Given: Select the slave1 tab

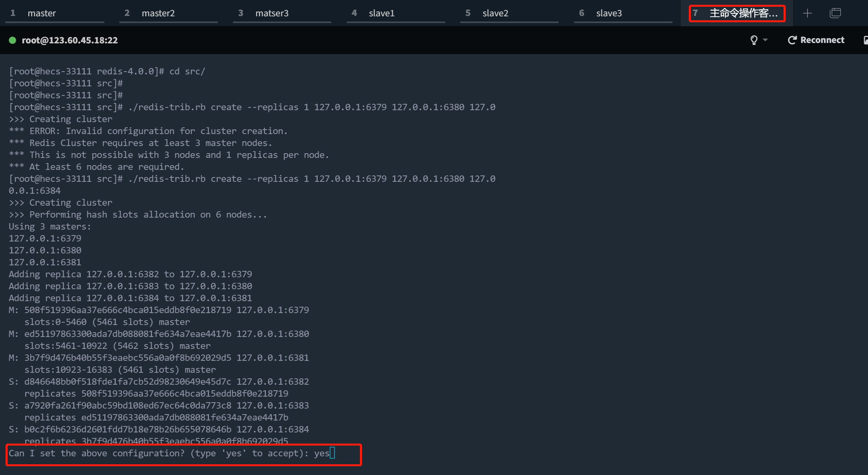Looking at the screenshot, I should coord(381,13).
